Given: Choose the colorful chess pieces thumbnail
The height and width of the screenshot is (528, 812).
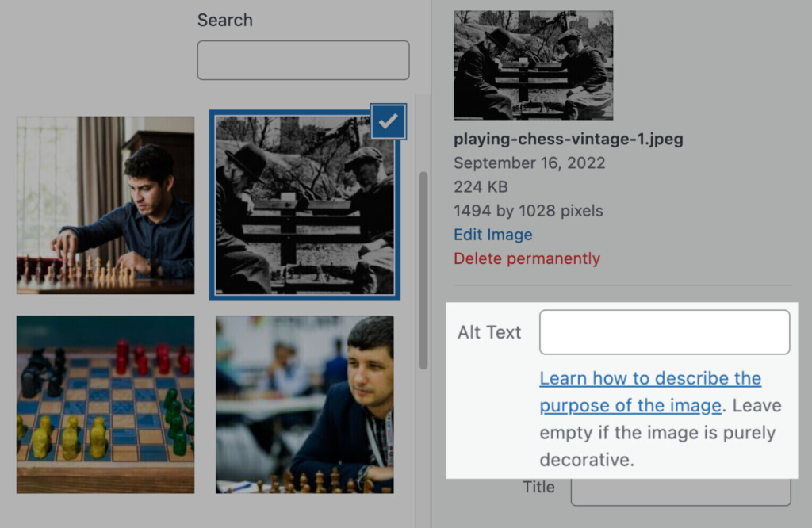Looking at the screenshot, I should (105, 404).
